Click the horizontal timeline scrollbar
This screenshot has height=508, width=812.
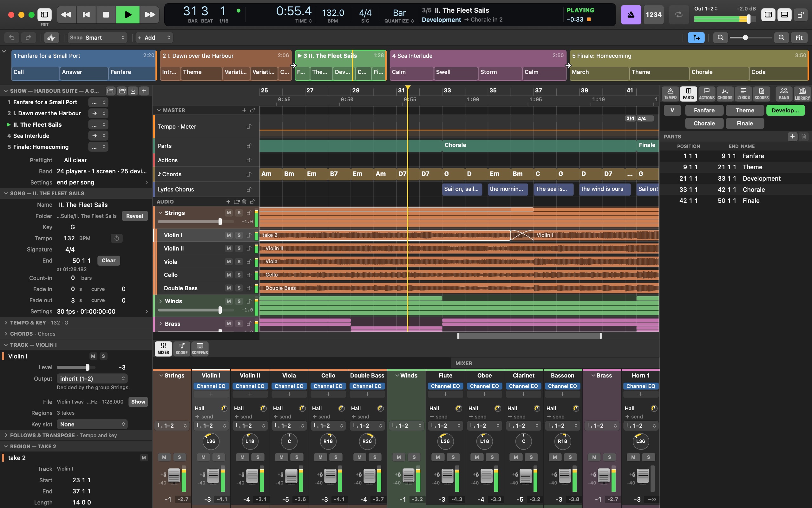coord(529,336)
